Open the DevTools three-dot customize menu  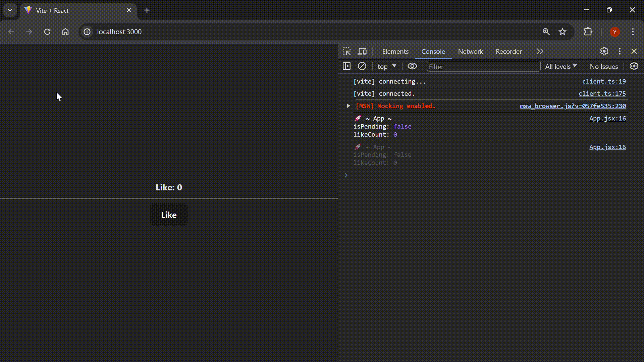tap(619, 51)
